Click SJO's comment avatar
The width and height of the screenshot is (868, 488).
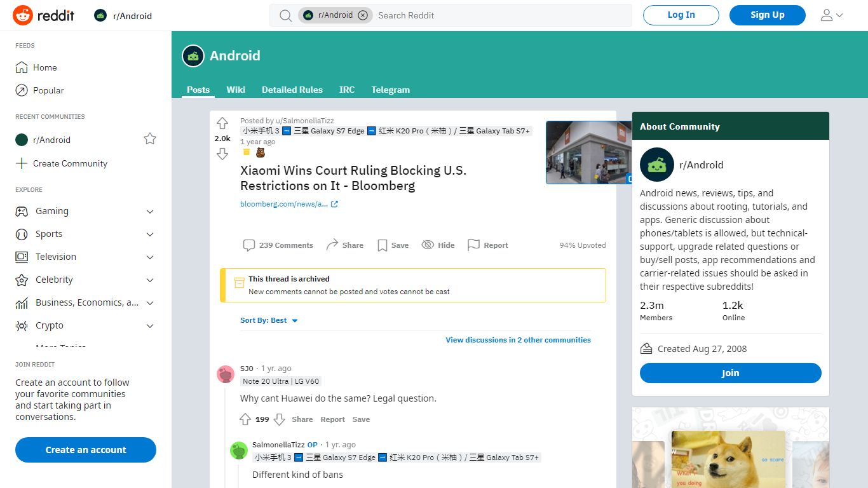(x=226, y=374)
